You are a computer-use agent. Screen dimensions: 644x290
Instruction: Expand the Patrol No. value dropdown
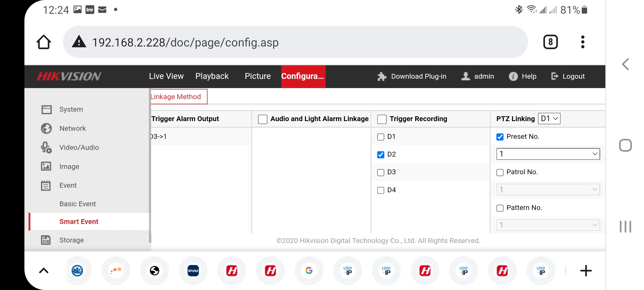point(548,189)
